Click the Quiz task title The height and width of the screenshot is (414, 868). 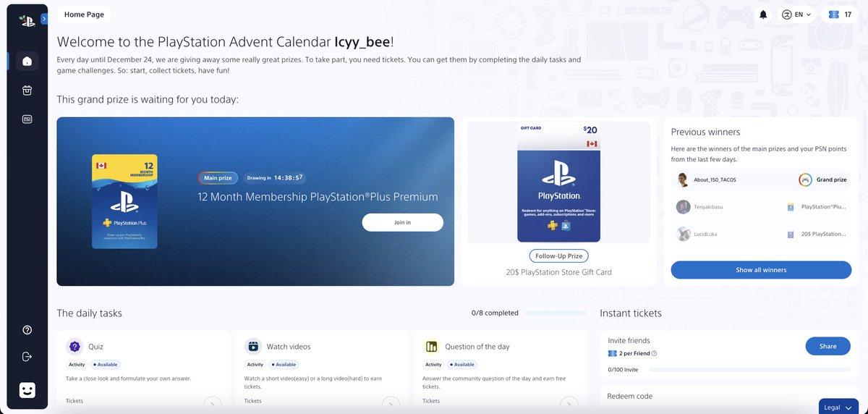coord(95,347)
